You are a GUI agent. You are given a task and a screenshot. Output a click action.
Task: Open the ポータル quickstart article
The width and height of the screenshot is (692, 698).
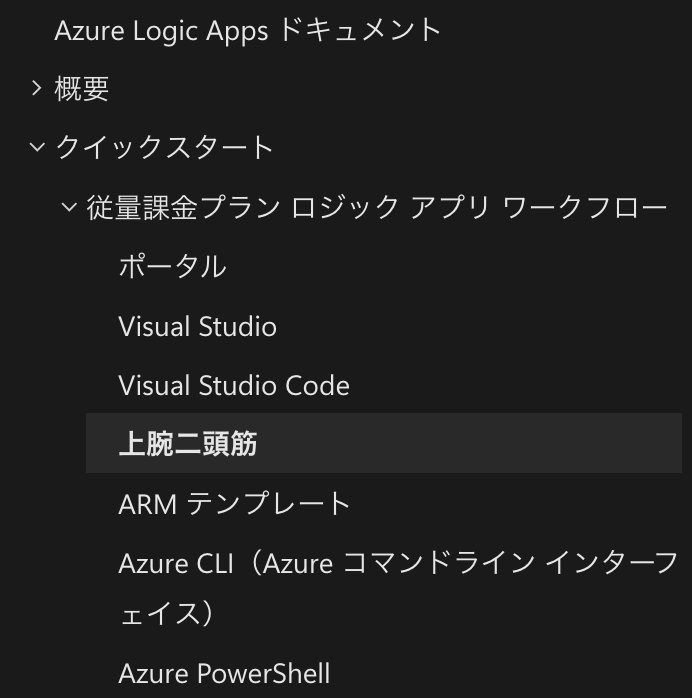[x=173, y=266]
